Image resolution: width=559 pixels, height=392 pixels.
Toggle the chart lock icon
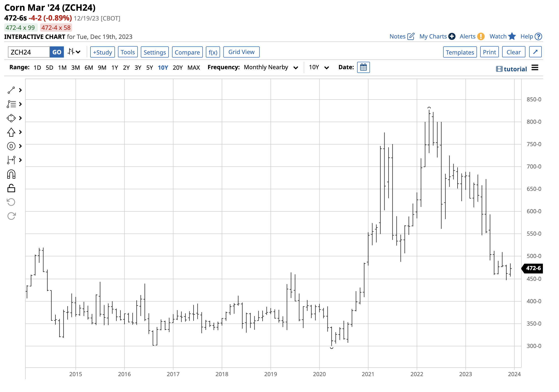click(x=11, y=188)
